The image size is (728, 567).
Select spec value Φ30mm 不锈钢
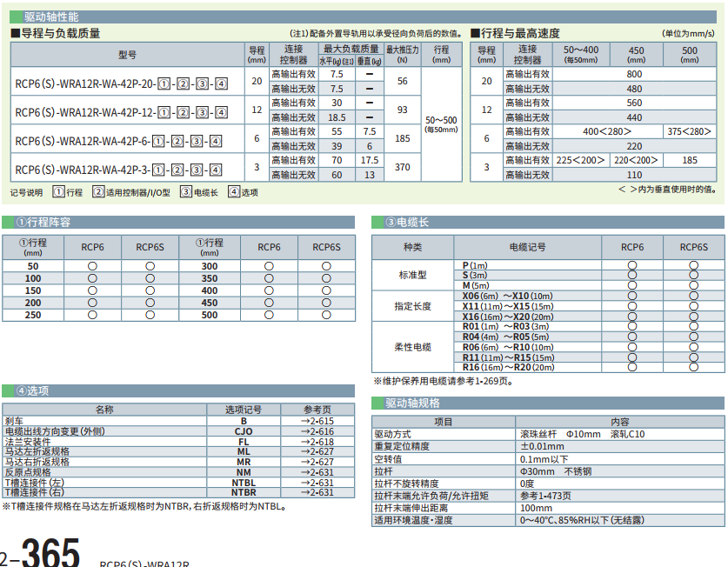pos(556,471)
